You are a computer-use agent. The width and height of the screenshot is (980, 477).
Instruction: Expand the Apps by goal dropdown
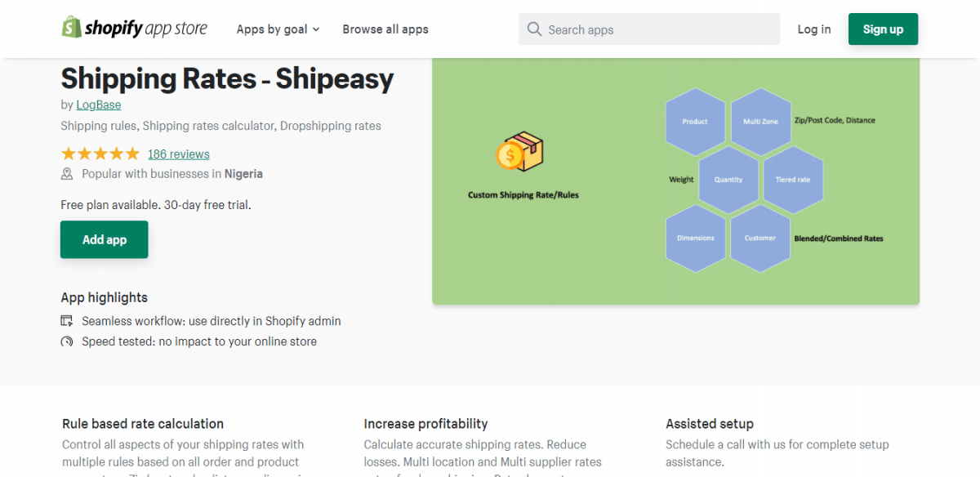[x=278, y=29]
